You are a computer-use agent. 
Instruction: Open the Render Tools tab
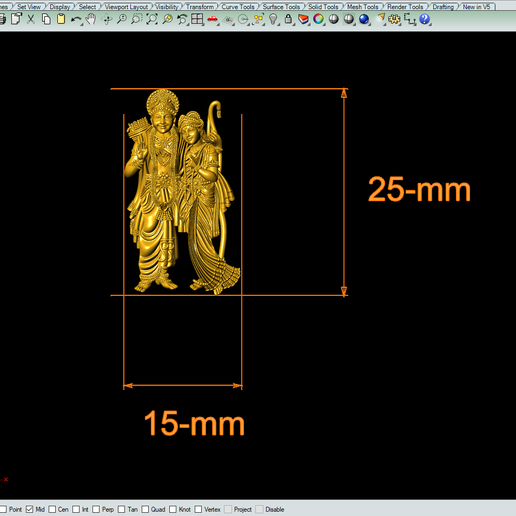[405, 6]
